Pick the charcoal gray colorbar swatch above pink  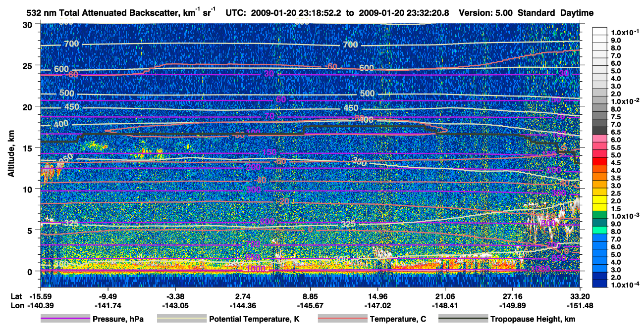pos(600,130)
